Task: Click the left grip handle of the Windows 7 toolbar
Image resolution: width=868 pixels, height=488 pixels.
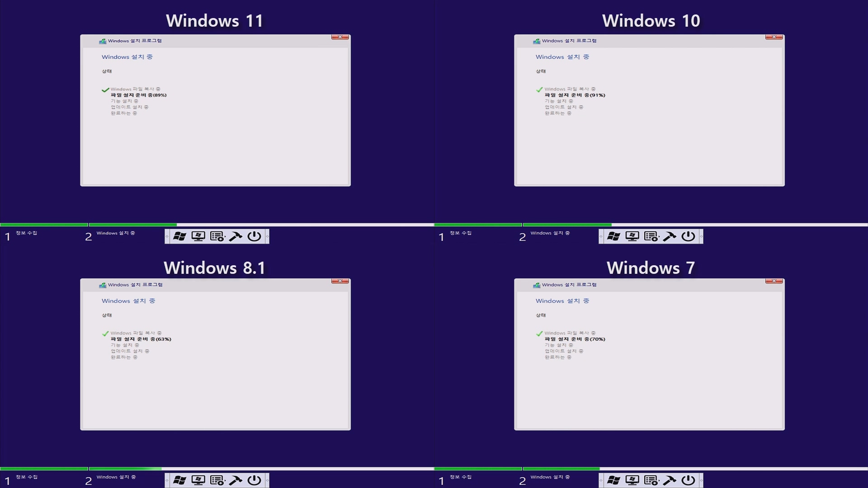Action: click(601, 480)
